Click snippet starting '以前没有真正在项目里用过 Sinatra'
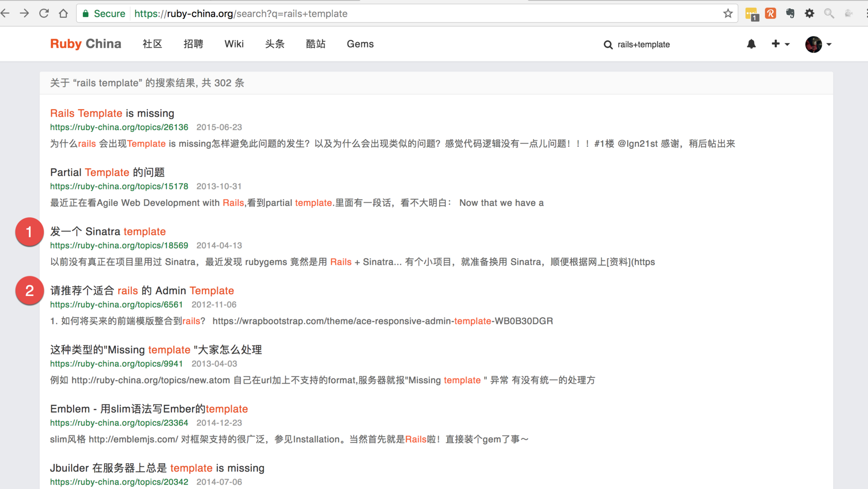The image size is (868, 489). (x=352, y=262)
